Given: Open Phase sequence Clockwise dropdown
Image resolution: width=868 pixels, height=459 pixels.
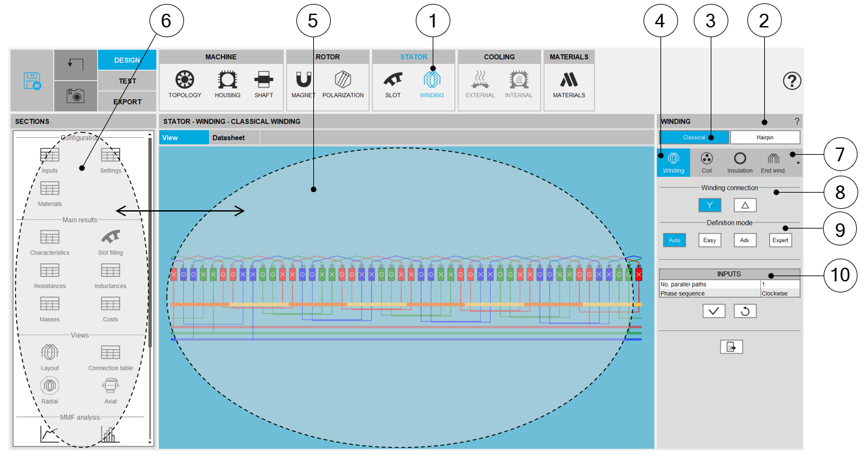Looking at the screenshot, I should coord(780,293).
